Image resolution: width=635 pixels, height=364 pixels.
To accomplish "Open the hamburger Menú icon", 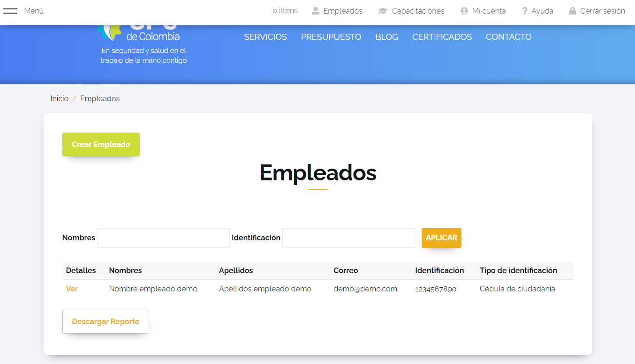I will 10,11.
